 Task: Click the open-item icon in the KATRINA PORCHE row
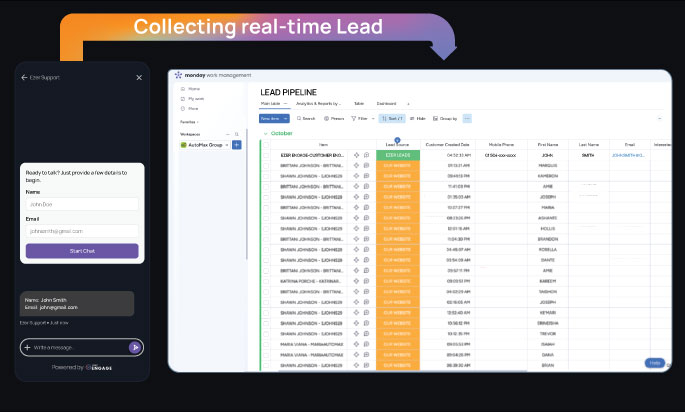pyautogui.click(x=356, y=281)
